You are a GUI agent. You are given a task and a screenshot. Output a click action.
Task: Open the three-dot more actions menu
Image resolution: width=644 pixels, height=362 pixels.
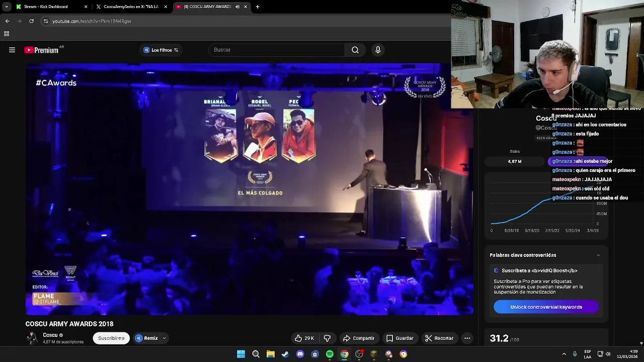(467, 338)
